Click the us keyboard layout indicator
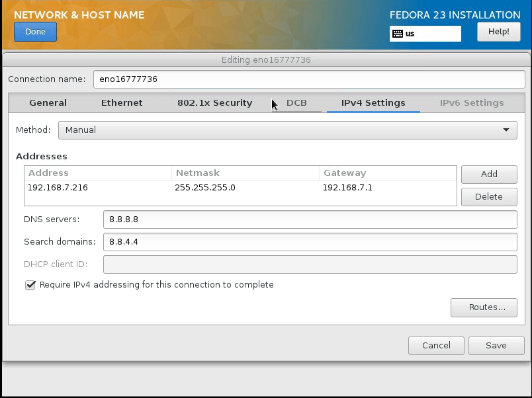532x398 pixels. pos(425,34)
